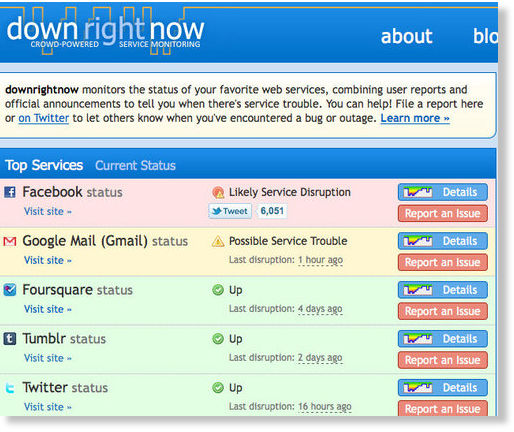
Task: Visit site link under Facebook
Action: (x=48, y=211)
